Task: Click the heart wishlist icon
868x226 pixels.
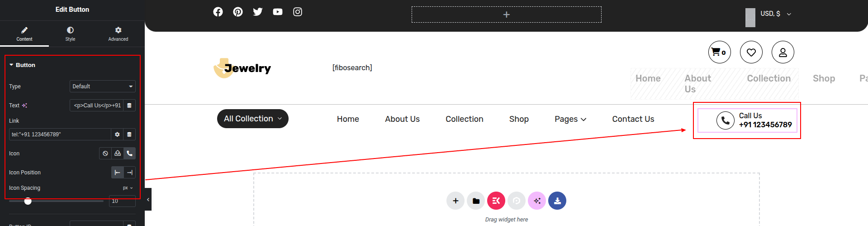Action: click(x=751, y=52)
